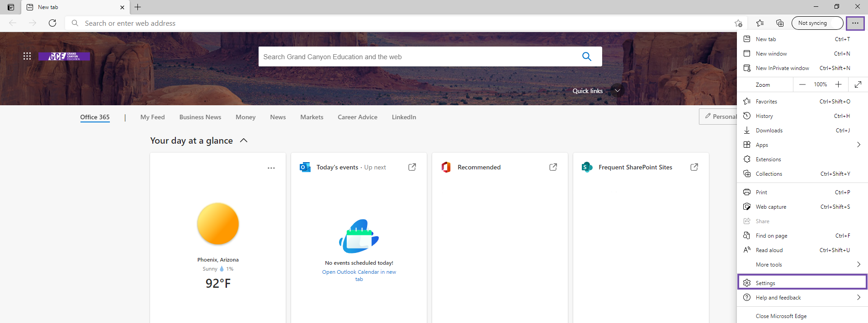The image size is (868, 323).
Task: Go to the Markets tab
Action: pyautogui.click(x=312, y=117)
